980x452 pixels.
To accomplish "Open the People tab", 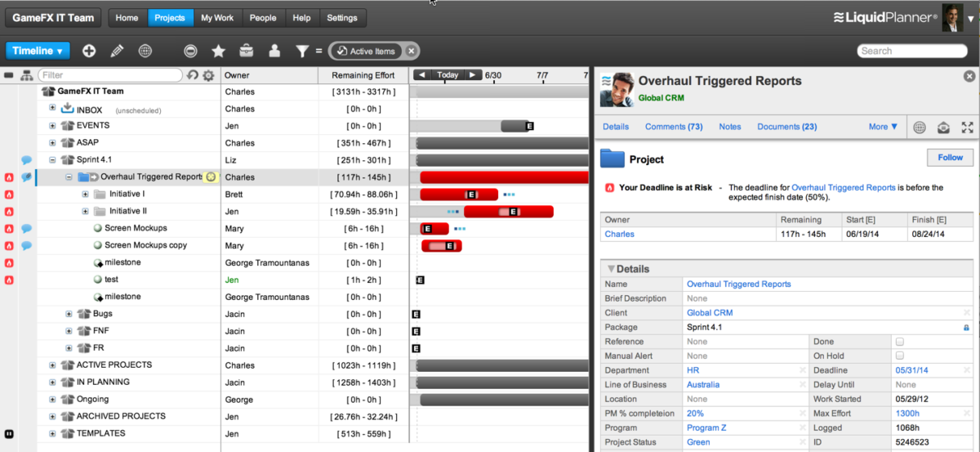I will pyautogui.click(x=263, y=17).
